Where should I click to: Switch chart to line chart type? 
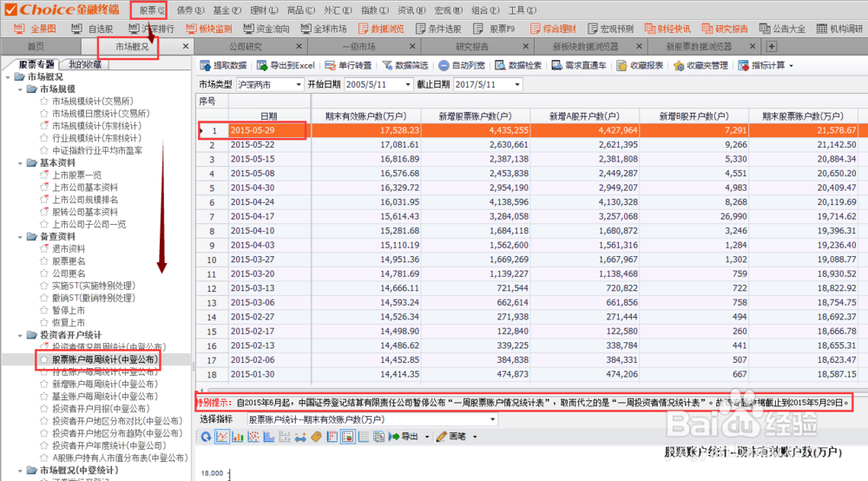222,437
